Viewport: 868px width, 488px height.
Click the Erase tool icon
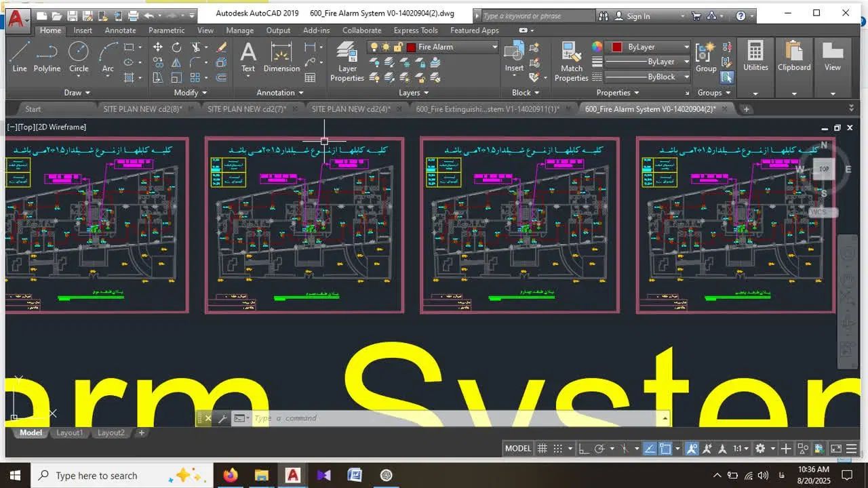[221, 47]
